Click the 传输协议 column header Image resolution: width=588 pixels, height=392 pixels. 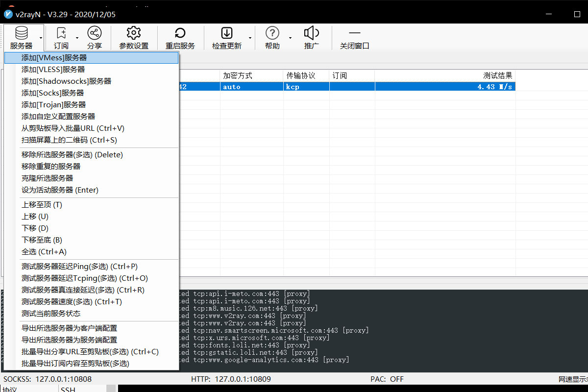[x=306, y=75]
